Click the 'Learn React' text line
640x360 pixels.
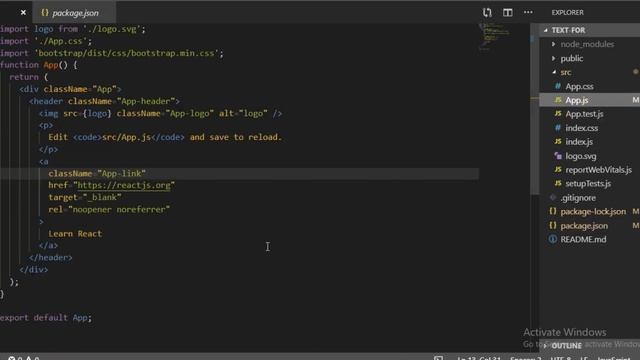[x=75, y=233]
